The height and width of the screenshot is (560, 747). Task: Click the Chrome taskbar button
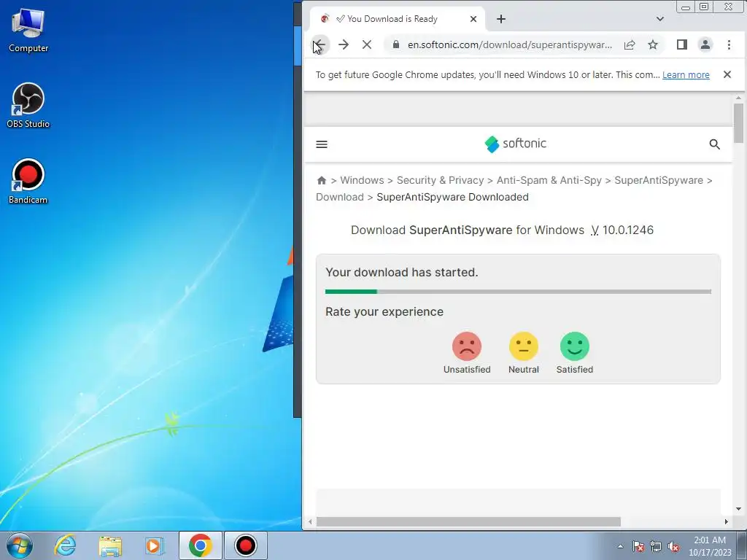coord(201,545)
